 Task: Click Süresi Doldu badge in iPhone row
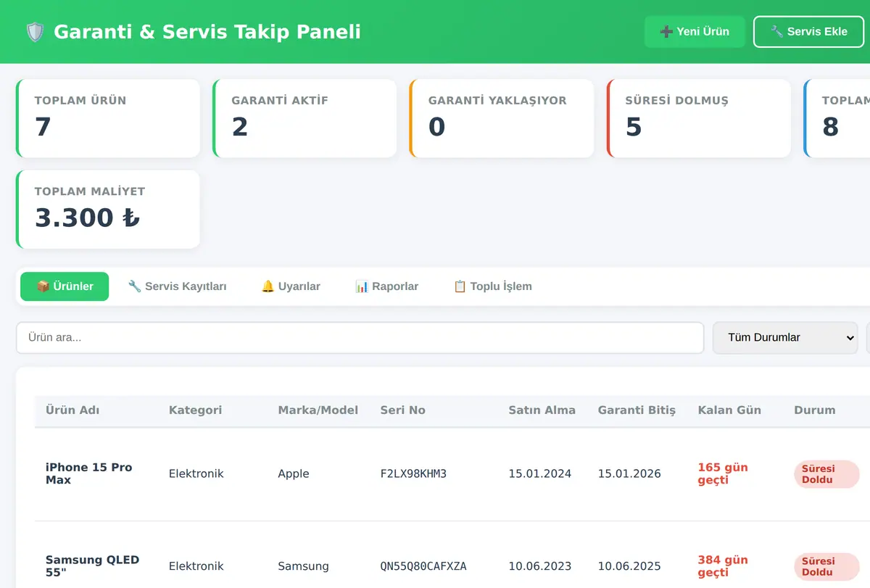pos(826,474)
